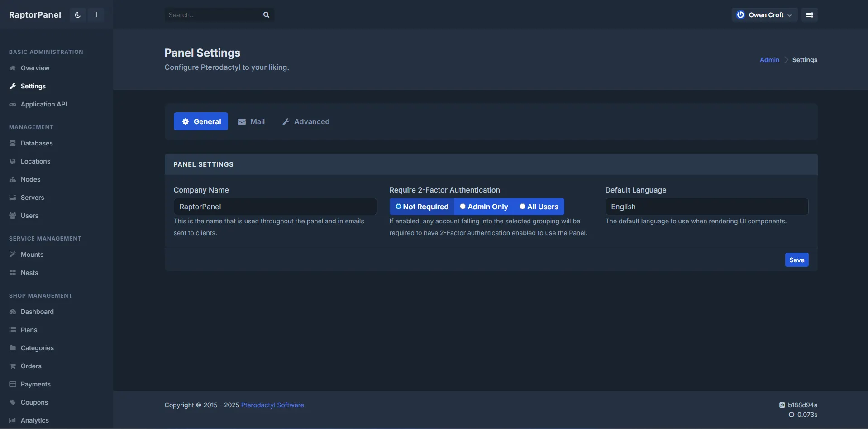868x429 pixels.
Task: Set 2-Factor requirement to All Users
Action: click(x=539, y=207)
